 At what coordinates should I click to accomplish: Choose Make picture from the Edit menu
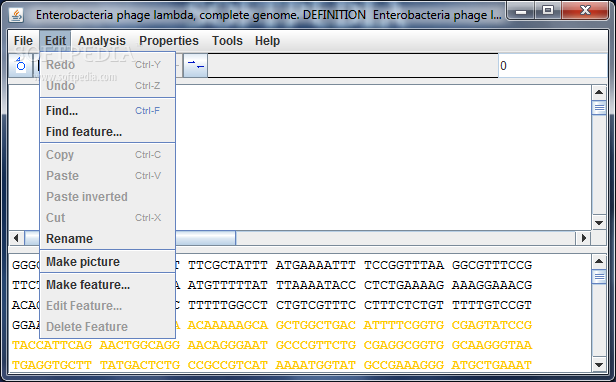click(107, 262)
